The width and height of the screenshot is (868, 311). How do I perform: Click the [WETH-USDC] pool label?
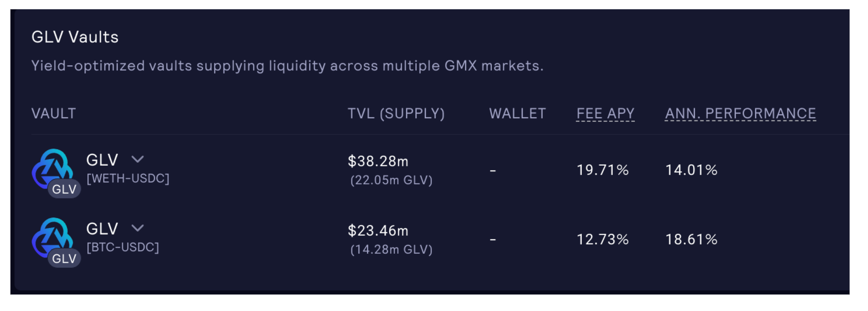(x=128, y=179)
